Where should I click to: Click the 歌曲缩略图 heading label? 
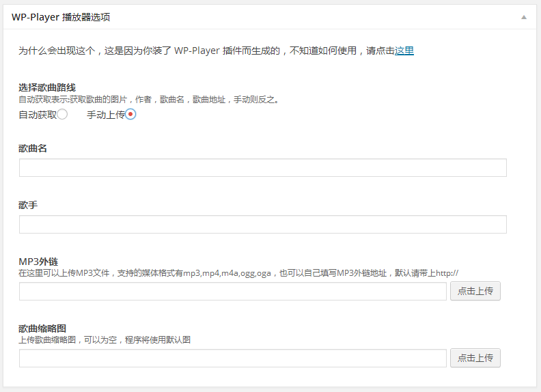coord(42,328)
